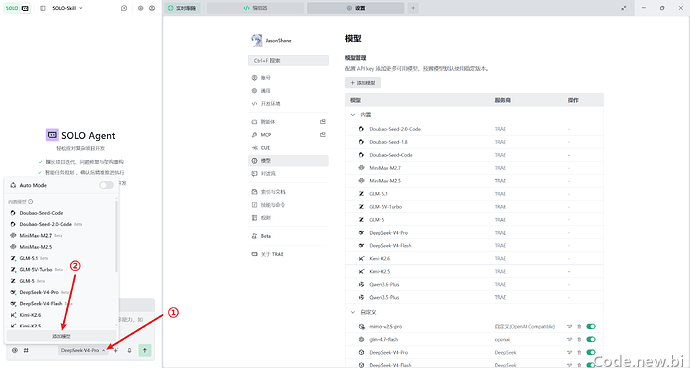Click trash icon for custom DeepSeek-V4-Pro row
This screenshot has height=368, width=690.
coord(579,352)
